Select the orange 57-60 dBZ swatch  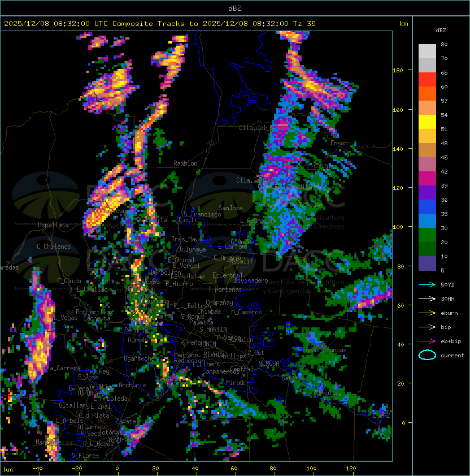point(427,93)
